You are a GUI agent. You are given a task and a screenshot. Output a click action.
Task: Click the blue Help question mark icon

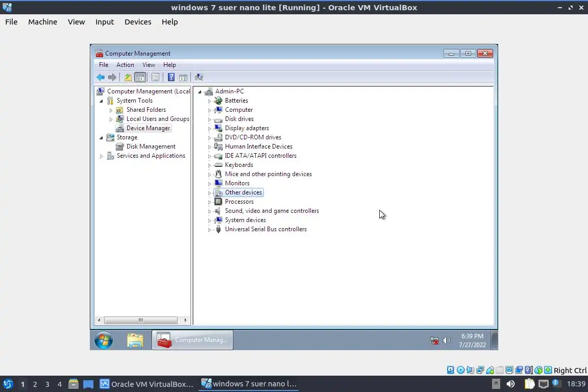[171, 77]
